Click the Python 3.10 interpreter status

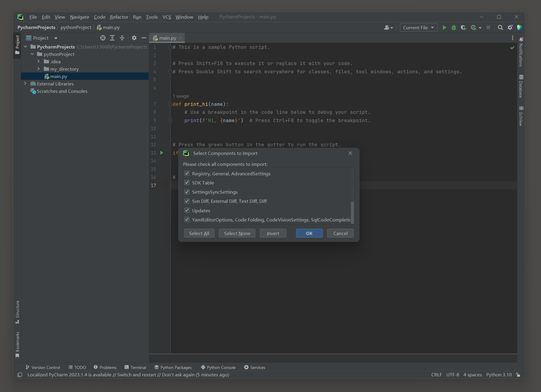[499, 375]
